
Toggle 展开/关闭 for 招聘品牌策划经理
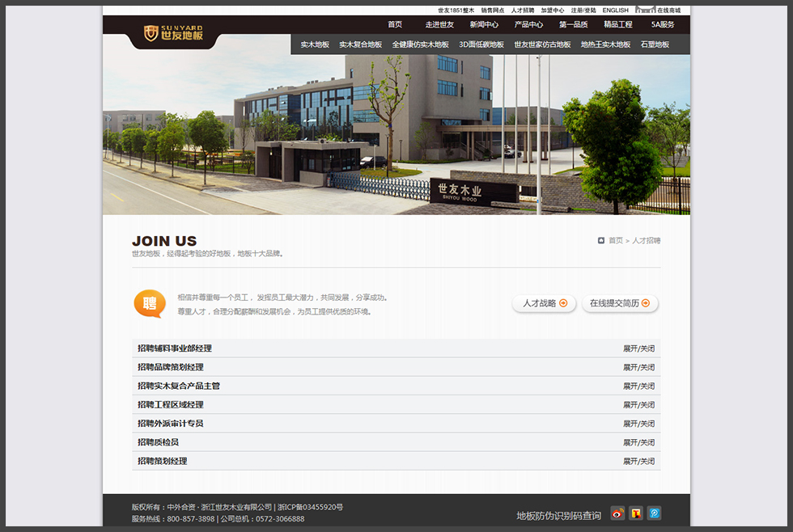638,367
